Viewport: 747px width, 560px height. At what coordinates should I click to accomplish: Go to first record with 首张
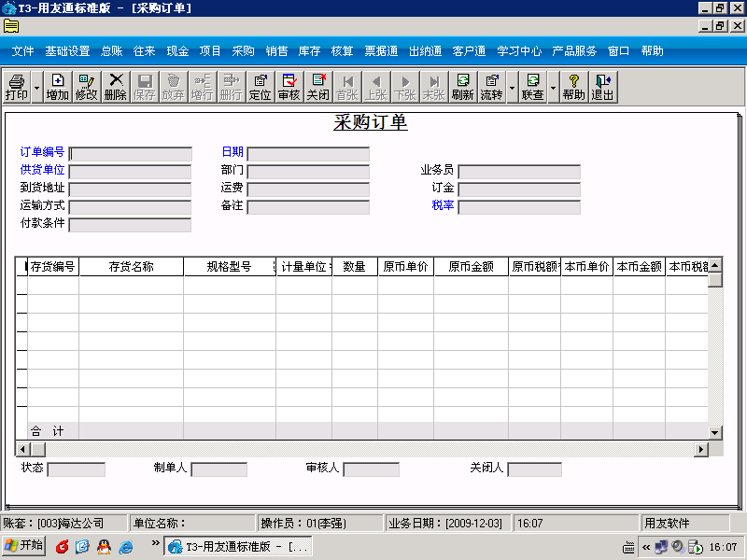click(x=347, y=87)
